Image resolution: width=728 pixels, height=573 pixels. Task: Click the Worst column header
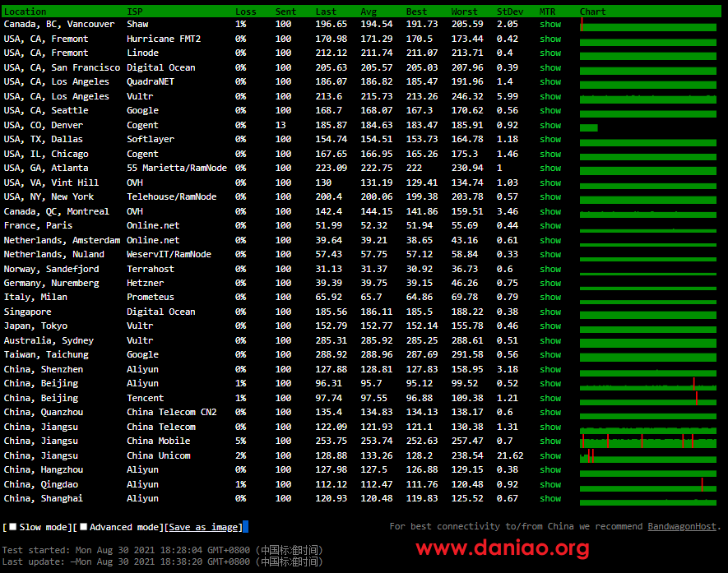click(464, 12)
